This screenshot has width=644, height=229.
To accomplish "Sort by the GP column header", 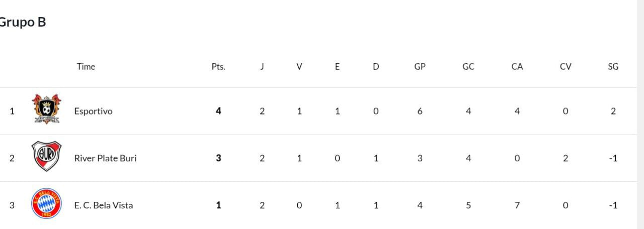I will click(420, 66).
